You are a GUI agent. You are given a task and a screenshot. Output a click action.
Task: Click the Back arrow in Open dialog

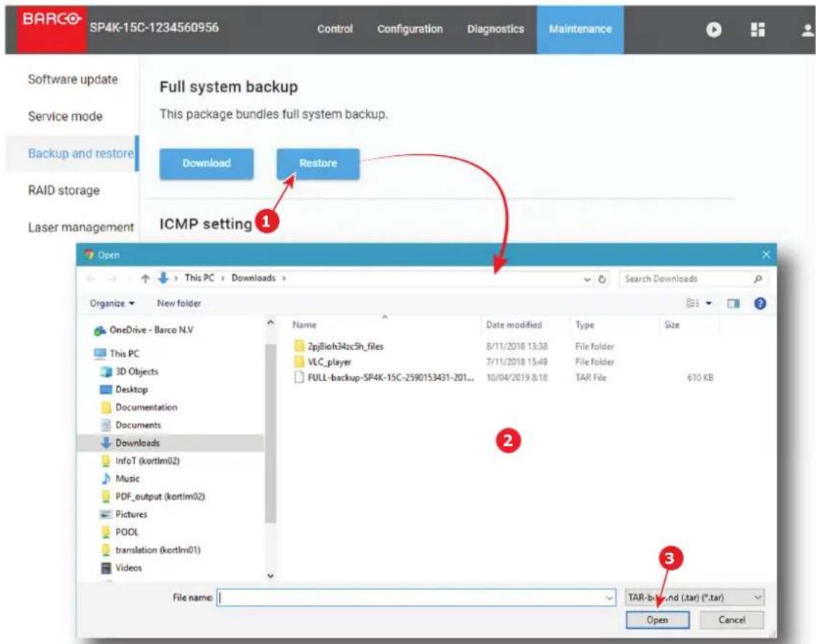click(x=90, y=279)
